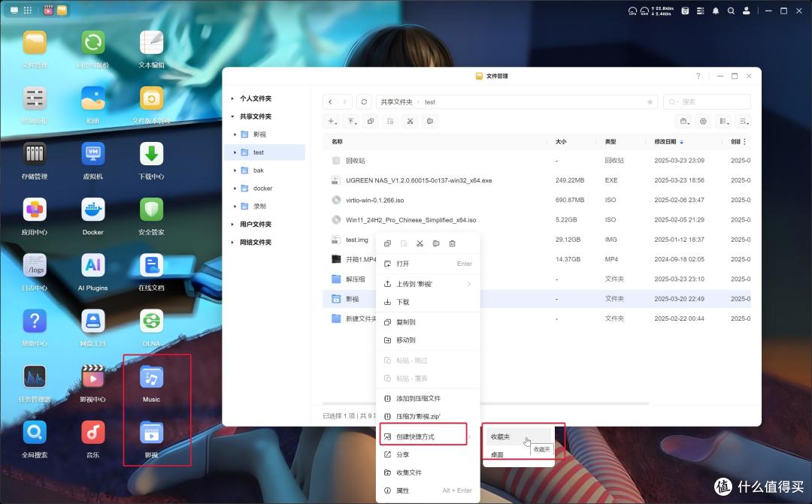812x504 pixels.
Task: Select the 回收站 row in file list
Action: [x=537, y=161]
